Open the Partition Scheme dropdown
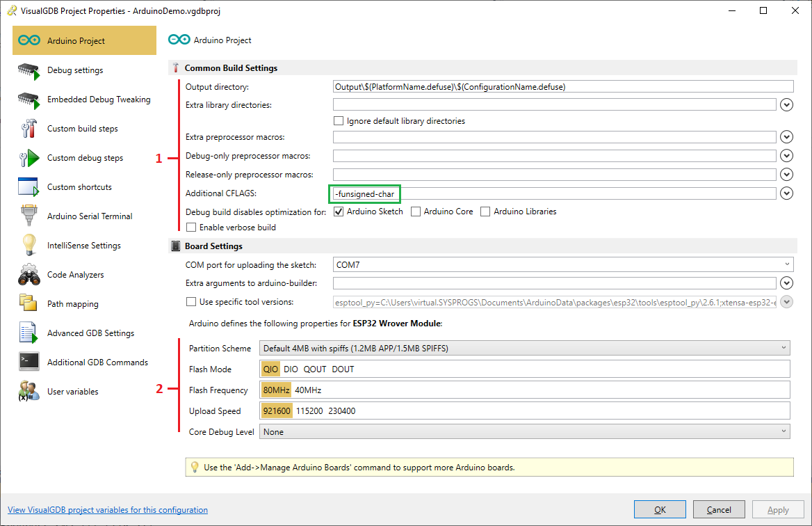812x526 pixels. point(525,349)
